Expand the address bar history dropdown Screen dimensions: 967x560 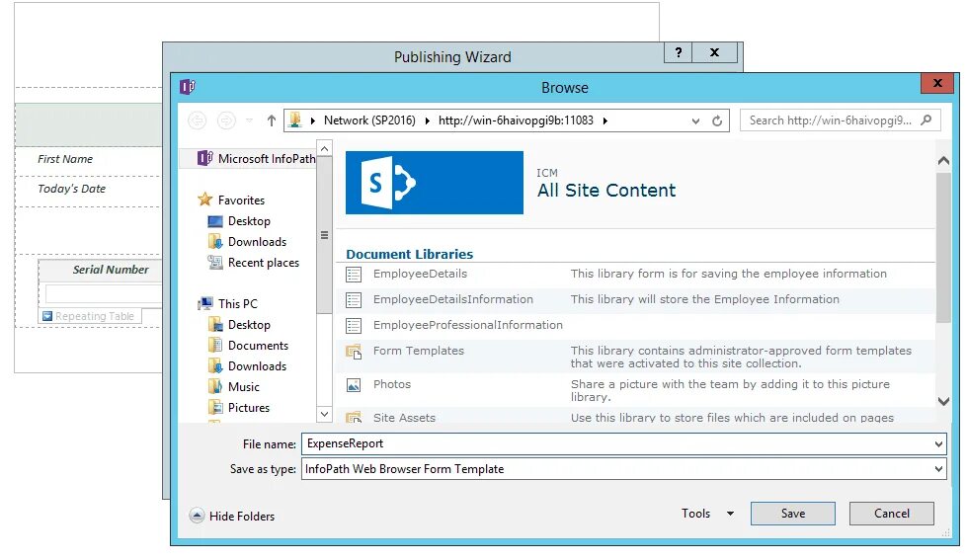[695, 120]
